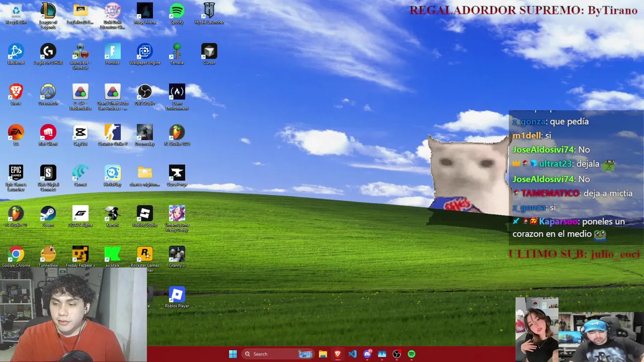Image resolution: width=644 pixels, height=362 pixels.
Task: Open Rockstar Games Launcher shortcut
Action: coord(145,259)
